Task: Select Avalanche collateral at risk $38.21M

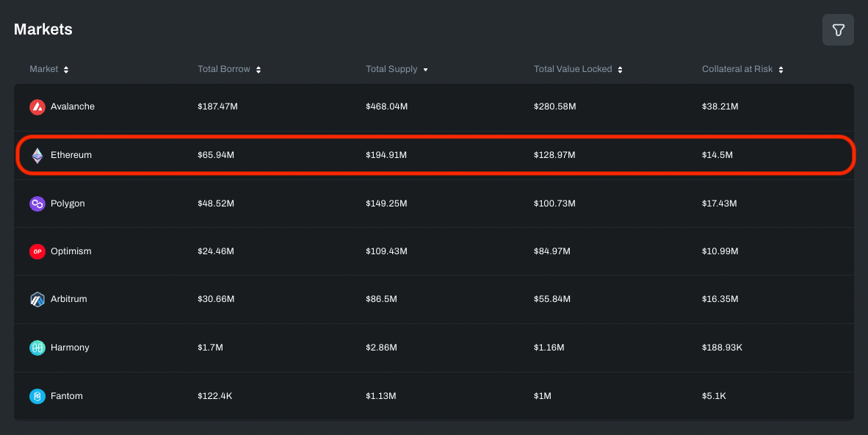Action: (720, 107)
